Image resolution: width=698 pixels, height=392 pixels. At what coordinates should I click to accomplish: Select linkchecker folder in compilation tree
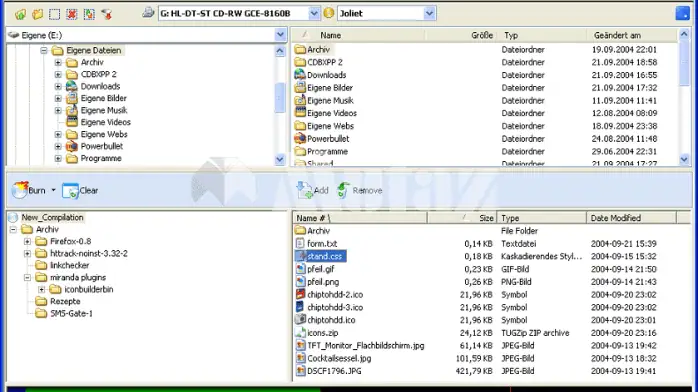click(69, 265)
